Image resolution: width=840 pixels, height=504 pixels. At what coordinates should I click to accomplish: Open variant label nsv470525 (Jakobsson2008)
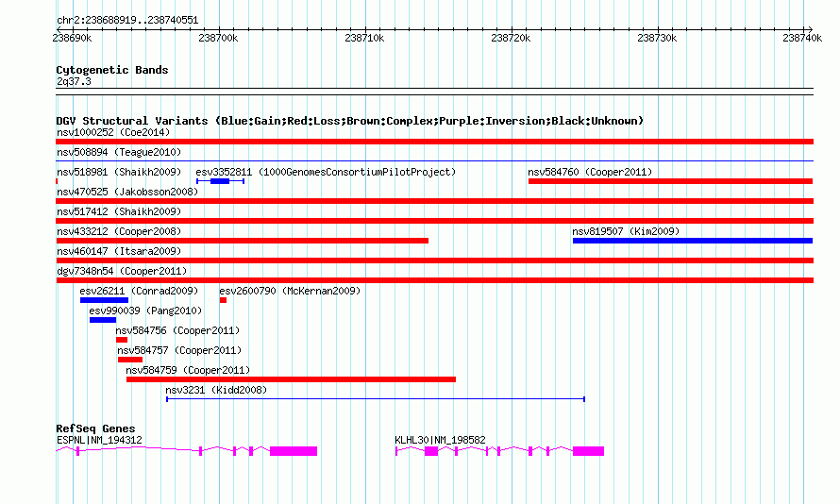[127, 192]
